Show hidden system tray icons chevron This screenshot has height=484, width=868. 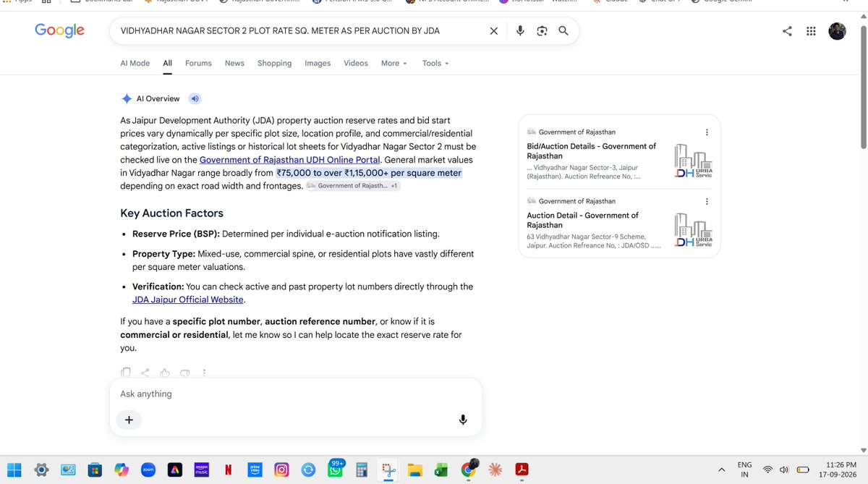[721, 470]
